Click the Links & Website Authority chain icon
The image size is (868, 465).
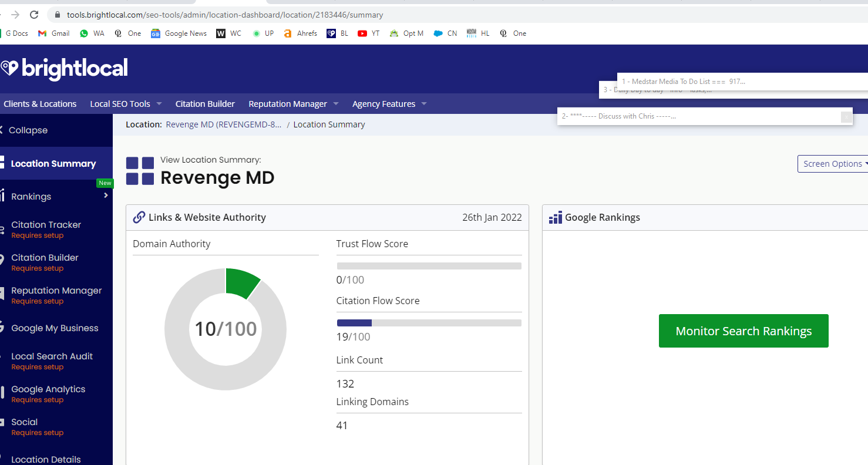coord(139,217)
